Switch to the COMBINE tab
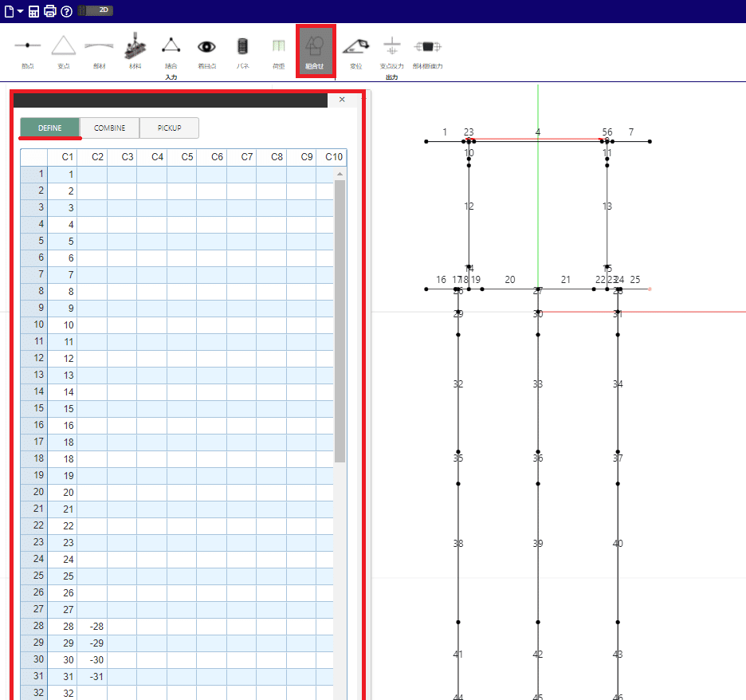Viewport: 746px width, 700px height. point(109,128)
